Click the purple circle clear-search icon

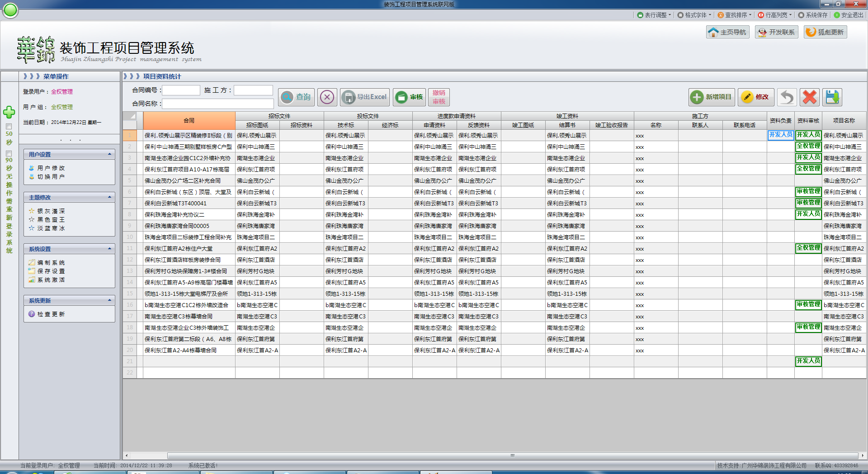[x=327, y=97]
